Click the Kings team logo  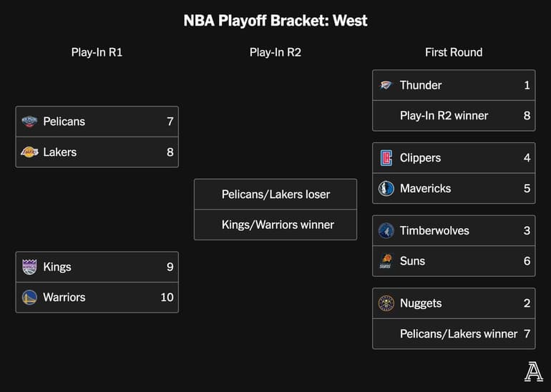click(x=29, y=267)
